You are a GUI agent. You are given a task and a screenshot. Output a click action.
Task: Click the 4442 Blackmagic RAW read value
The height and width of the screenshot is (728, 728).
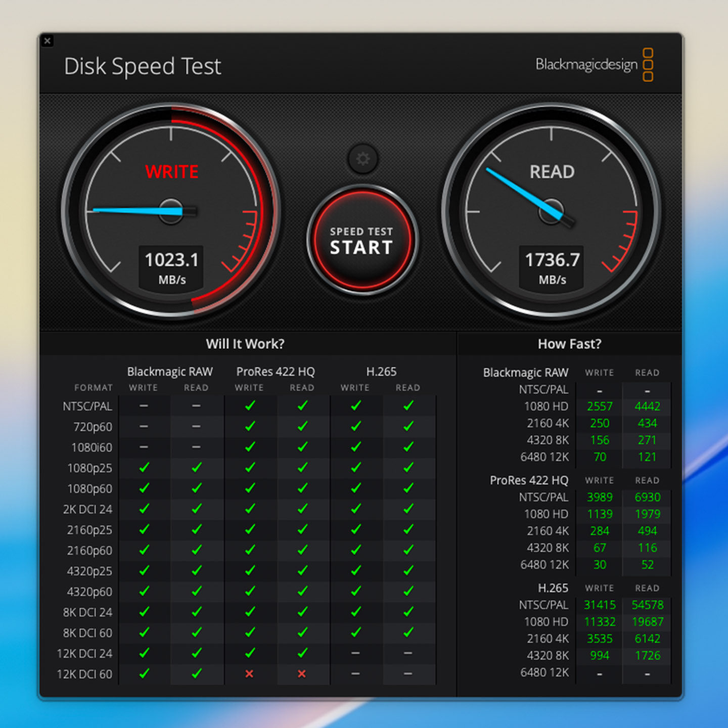(x=647, y=406)
